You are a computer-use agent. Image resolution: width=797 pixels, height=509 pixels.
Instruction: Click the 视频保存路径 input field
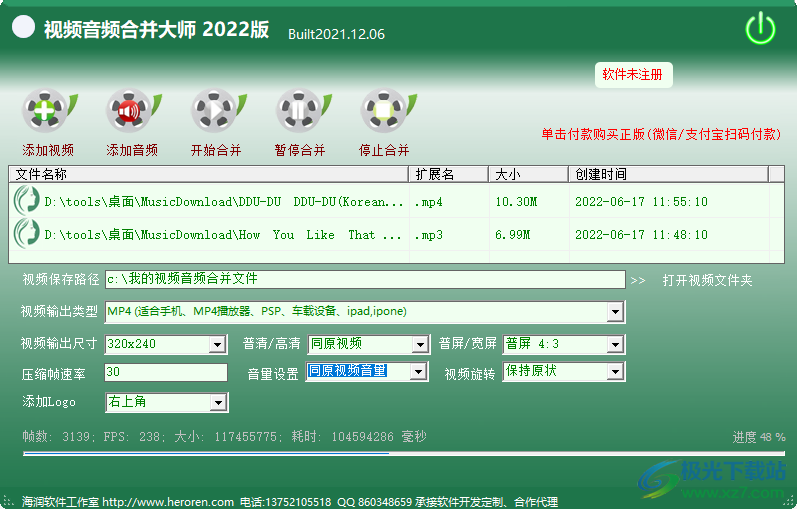tap(365, 279)
